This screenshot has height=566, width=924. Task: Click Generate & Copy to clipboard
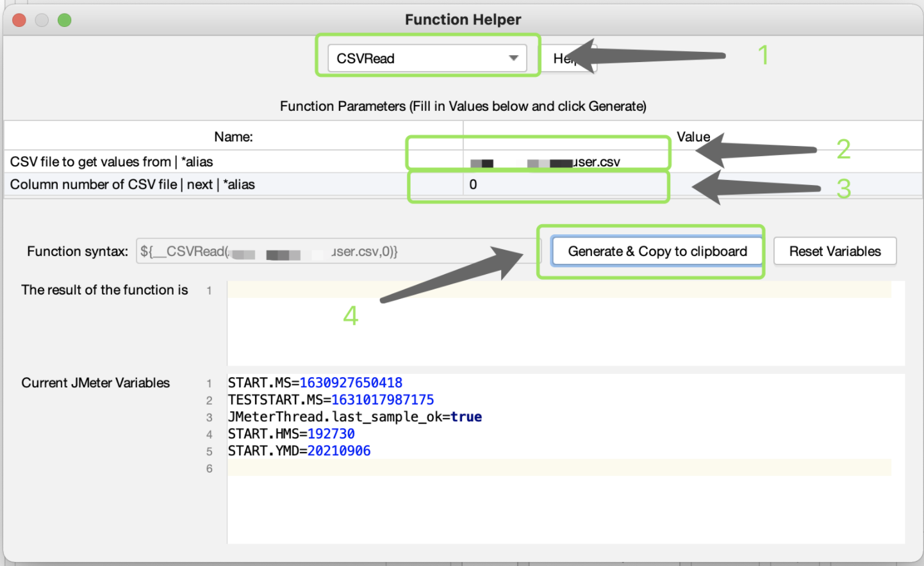(657, 252)
